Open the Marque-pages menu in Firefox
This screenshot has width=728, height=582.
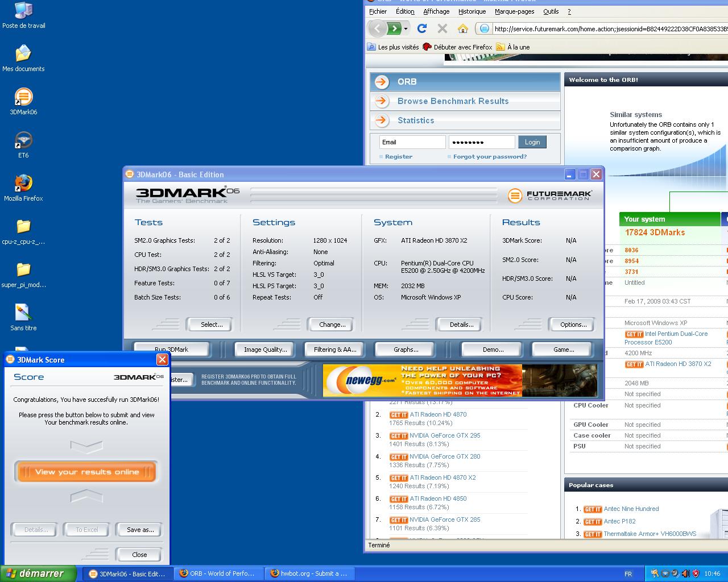tap(515, 11)
